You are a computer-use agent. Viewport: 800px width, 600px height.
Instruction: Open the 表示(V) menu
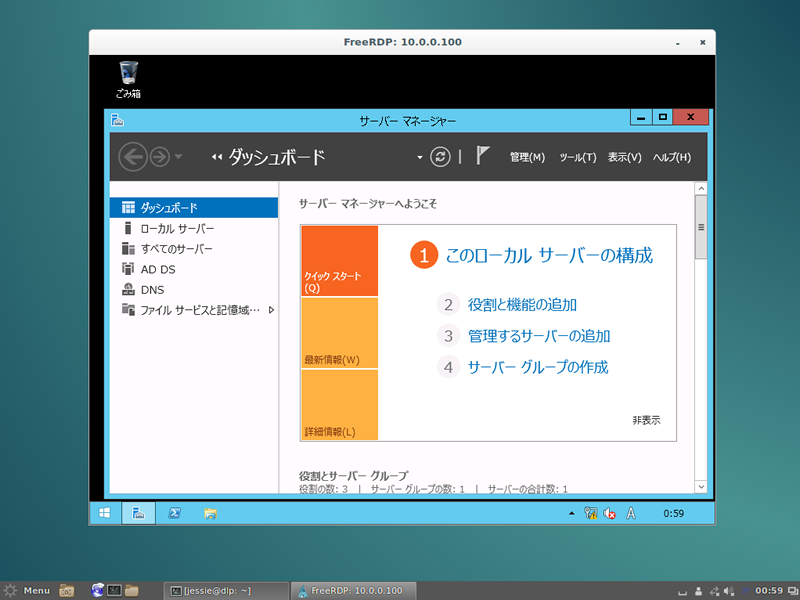click(x=624, y=157)
